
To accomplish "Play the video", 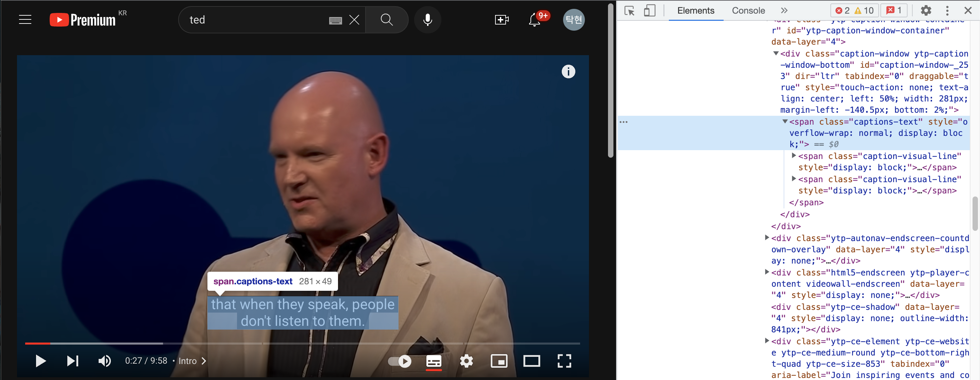I will [40, 361].
